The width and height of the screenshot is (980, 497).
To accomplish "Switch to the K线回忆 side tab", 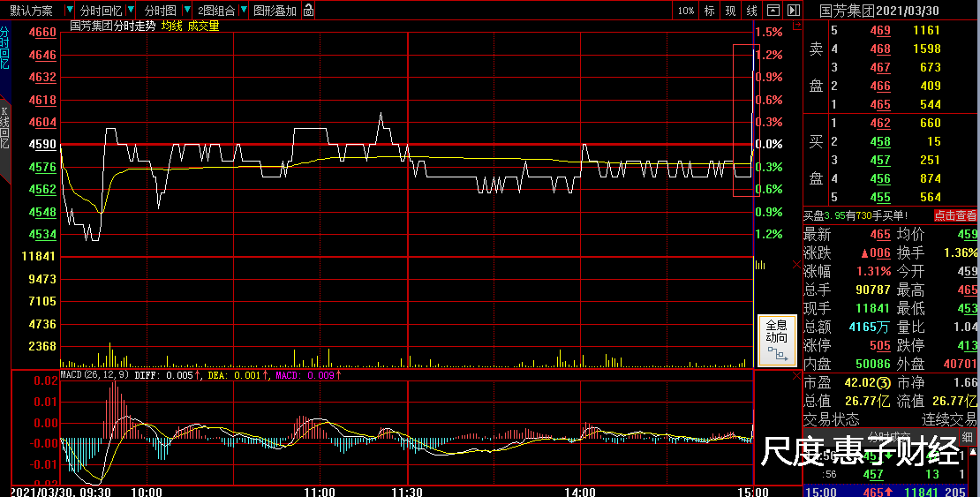I will 4,129.
